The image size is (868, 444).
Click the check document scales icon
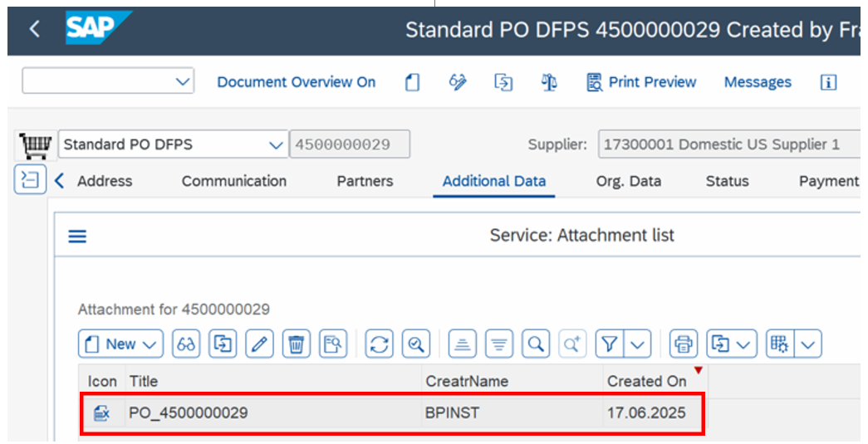[x=549, y=82]
